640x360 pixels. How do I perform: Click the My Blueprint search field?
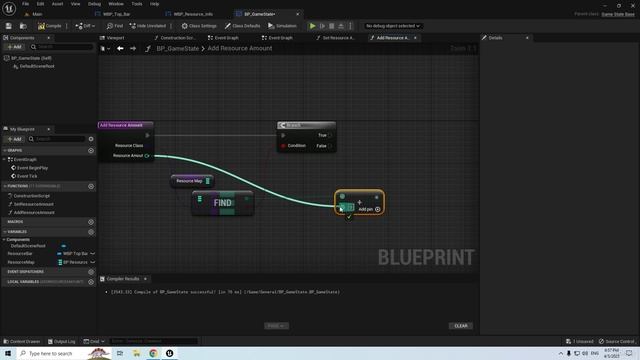57,139
